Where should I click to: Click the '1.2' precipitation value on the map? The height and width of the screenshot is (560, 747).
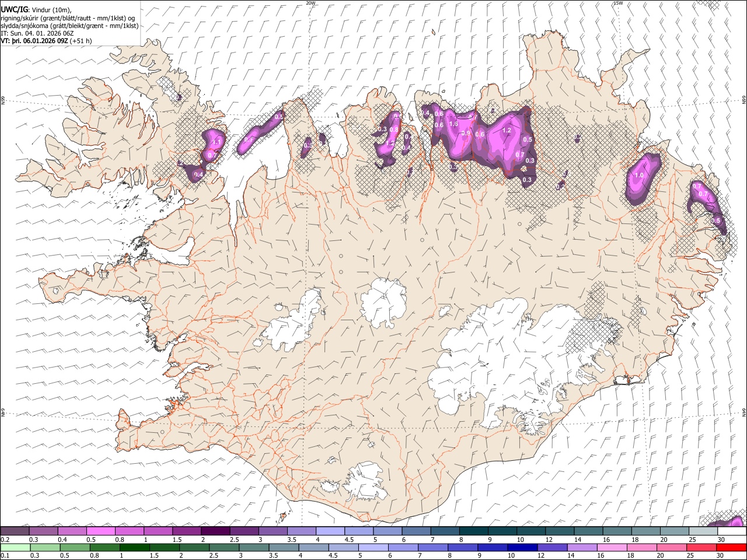coord(507,131)
